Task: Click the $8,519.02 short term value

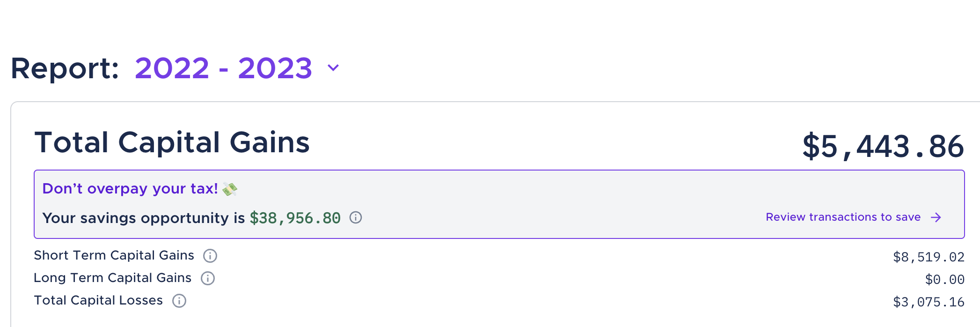Action: point(929,257)
